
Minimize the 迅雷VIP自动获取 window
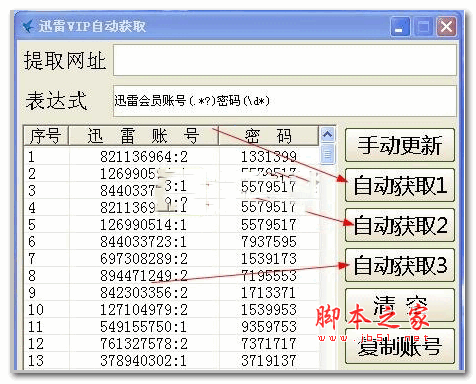tap(400, 26)
